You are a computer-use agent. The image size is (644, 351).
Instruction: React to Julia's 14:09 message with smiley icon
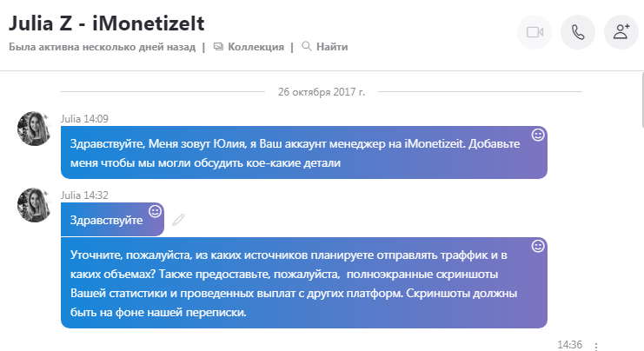tap(538, 135)
